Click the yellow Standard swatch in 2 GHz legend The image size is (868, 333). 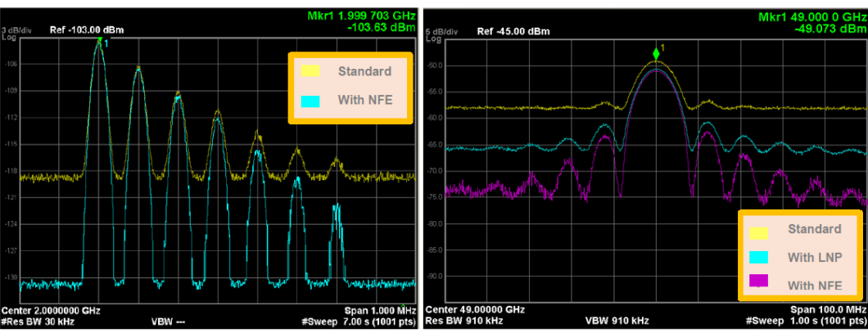pyautogui.click(x=310, y=71)
